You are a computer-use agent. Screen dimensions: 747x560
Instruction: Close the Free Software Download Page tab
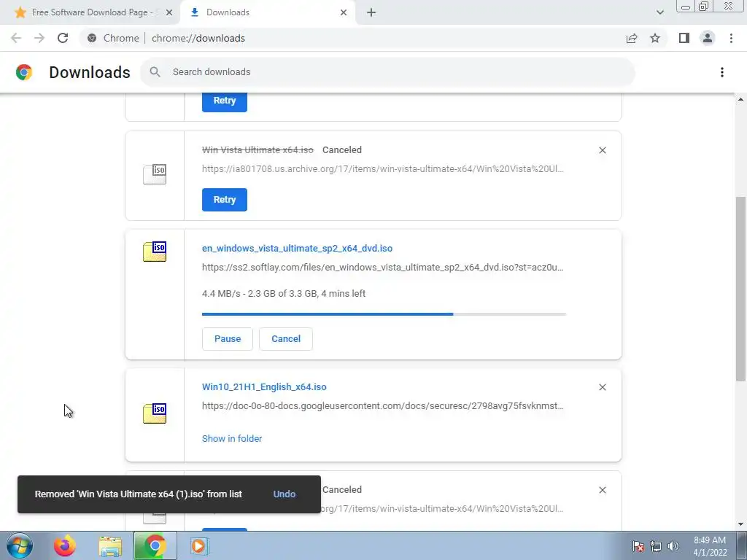tap(169, 12)
